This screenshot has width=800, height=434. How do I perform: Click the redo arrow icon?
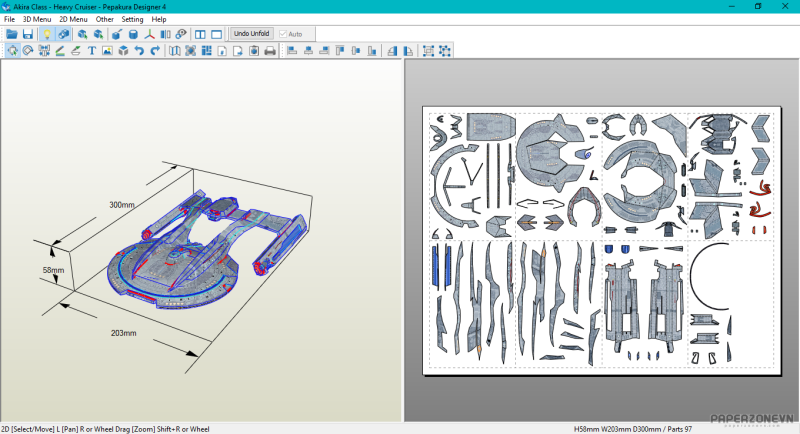click(155, 50)
